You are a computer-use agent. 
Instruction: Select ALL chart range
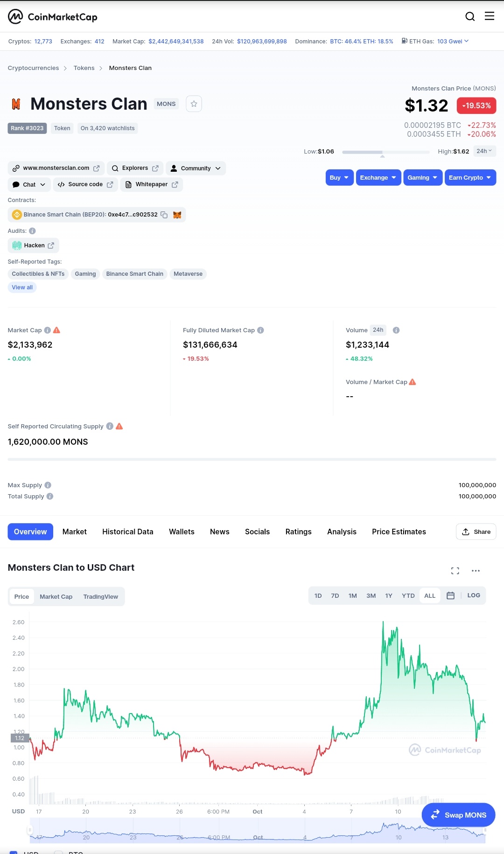pyautogui.click(x=430, y=595)
